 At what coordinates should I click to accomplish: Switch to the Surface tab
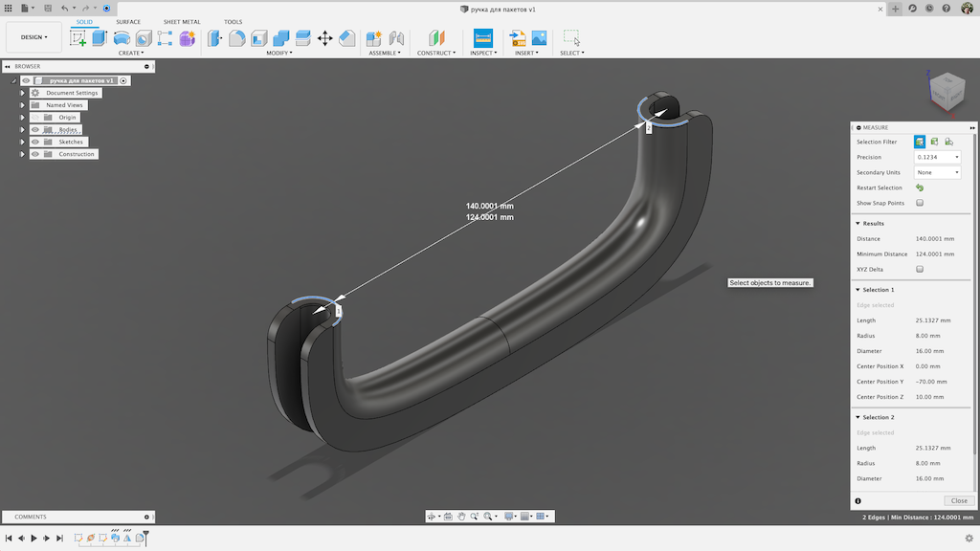pyautogui.click(x=128, y=22)
